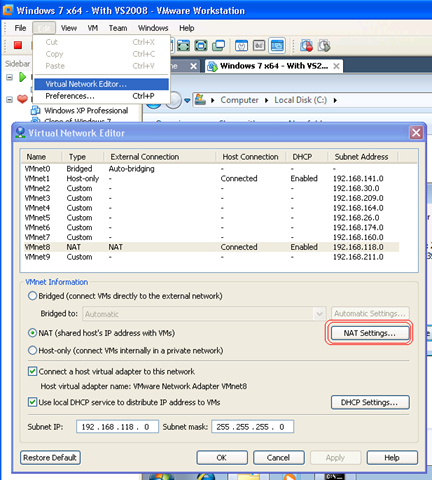Click the External Connection column header
The width and height of the screenshot is (432, 480).
tap(160, 157)
